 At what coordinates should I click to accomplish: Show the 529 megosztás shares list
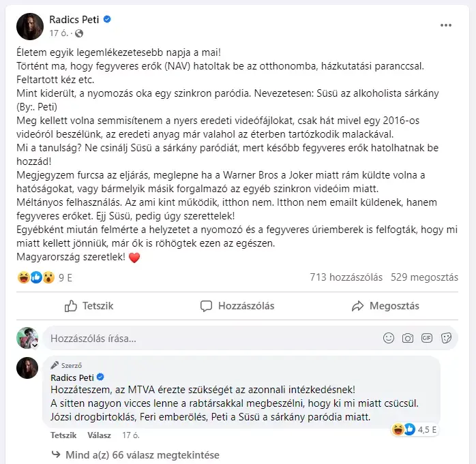click(424, 277)
